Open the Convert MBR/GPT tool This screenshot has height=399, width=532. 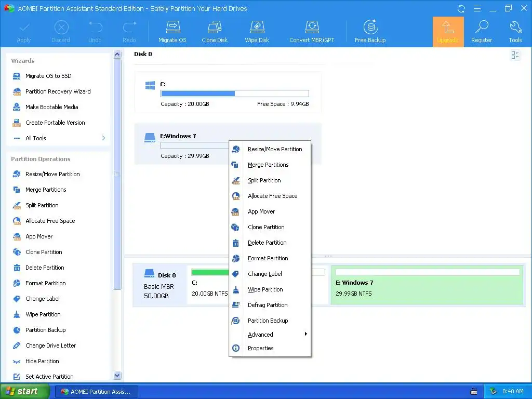tap(312, 32)
